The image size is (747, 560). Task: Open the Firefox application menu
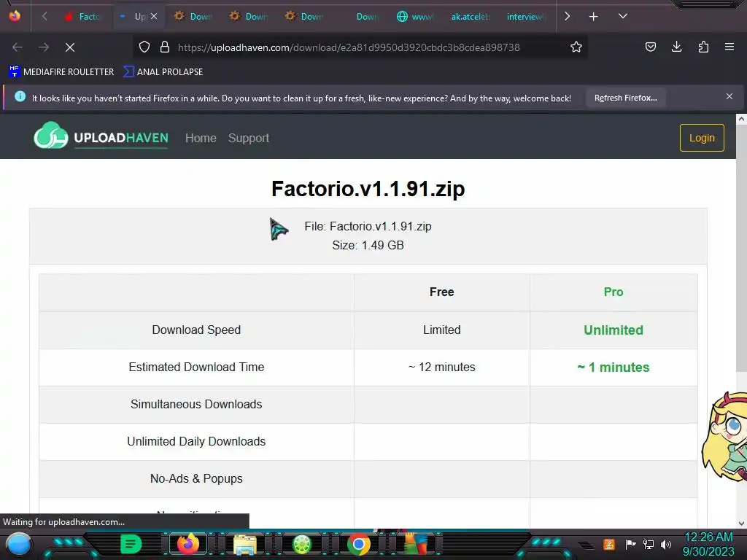click(729, 47)
